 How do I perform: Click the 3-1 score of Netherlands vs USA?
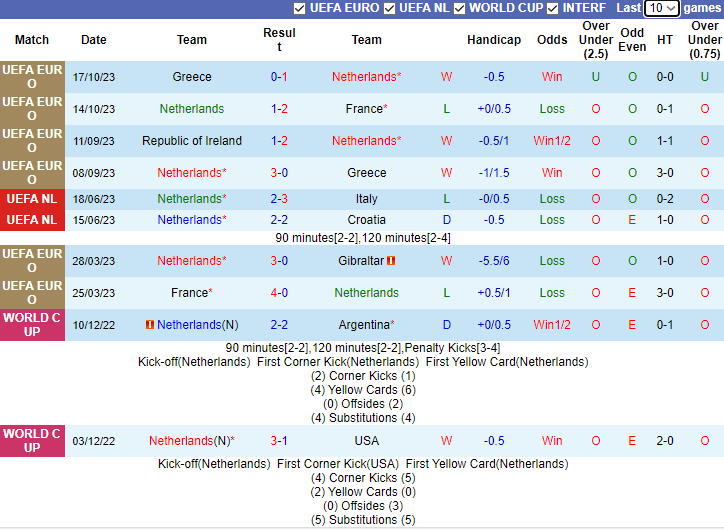click(279, 441)
